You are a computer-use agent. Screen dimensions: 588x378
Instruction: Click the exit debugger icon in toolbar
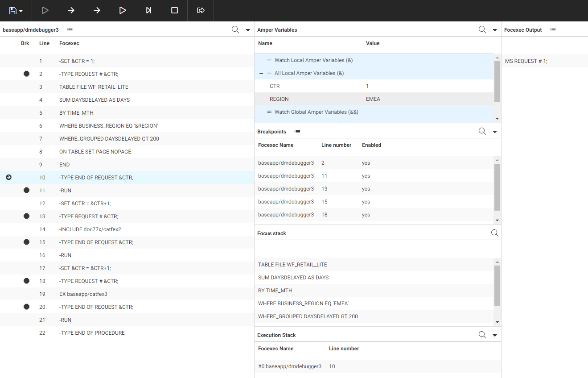pyautogui.click(x=201, y=10)
